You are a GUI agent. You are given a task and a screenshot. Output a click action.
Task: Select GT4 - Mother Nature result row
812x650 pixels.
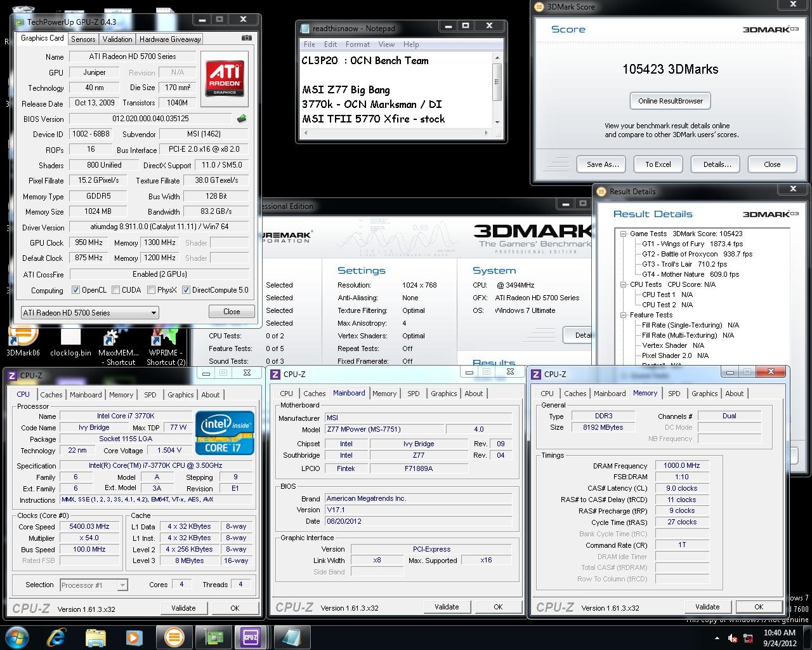(x=690, y=274)
